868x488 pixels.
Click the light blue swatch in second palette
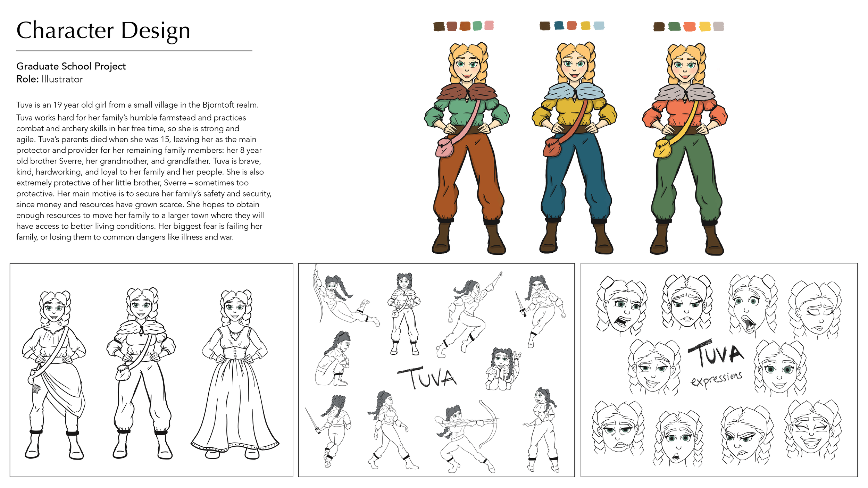[x=599, y=25]
